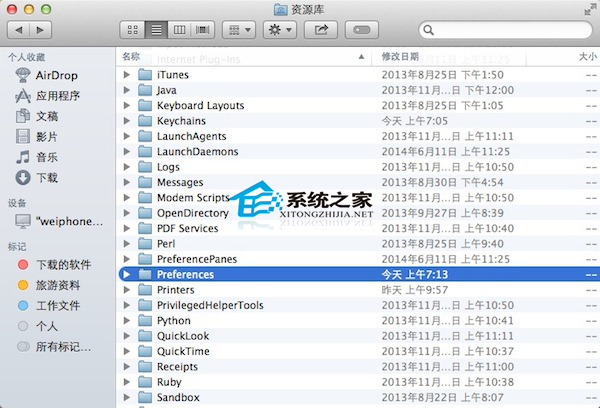600x408 pixels.
Task: Select the red 下载的软件 tag
Action: click(54, 264)
